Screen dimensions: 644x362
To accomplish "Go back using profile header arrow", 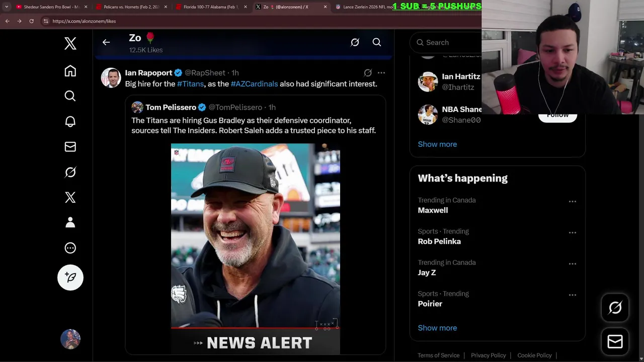I will (x=106, y=42).
